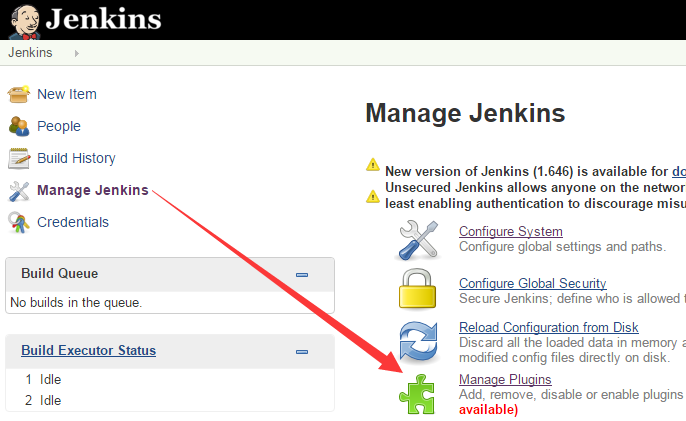Click the yellow padlock security icon
Viewport: 686px width, 421px height.
pyautogui.click(x=417, y=289)
